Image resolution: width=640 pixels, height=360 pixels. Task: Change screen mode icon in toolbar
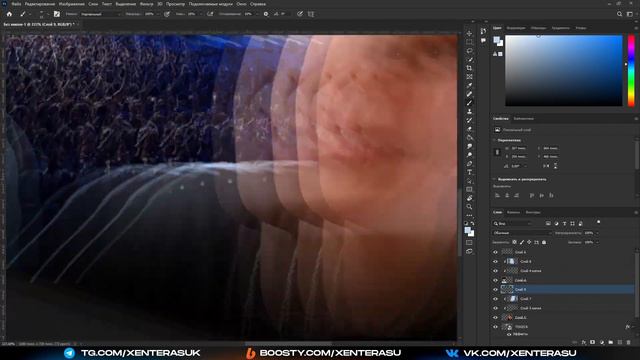469,251
